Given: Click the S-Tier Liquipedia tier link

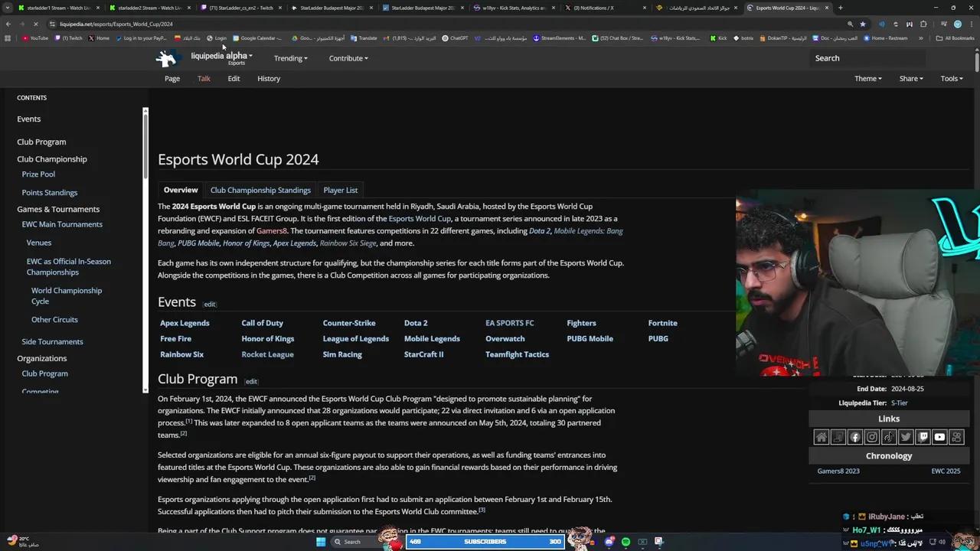Looking at the screenshot, I should coord(899,403).
